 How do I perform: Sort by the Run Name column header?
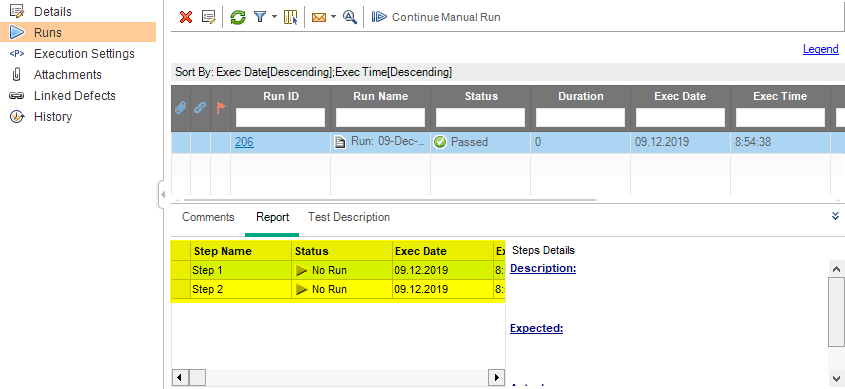tap(380, 96)
